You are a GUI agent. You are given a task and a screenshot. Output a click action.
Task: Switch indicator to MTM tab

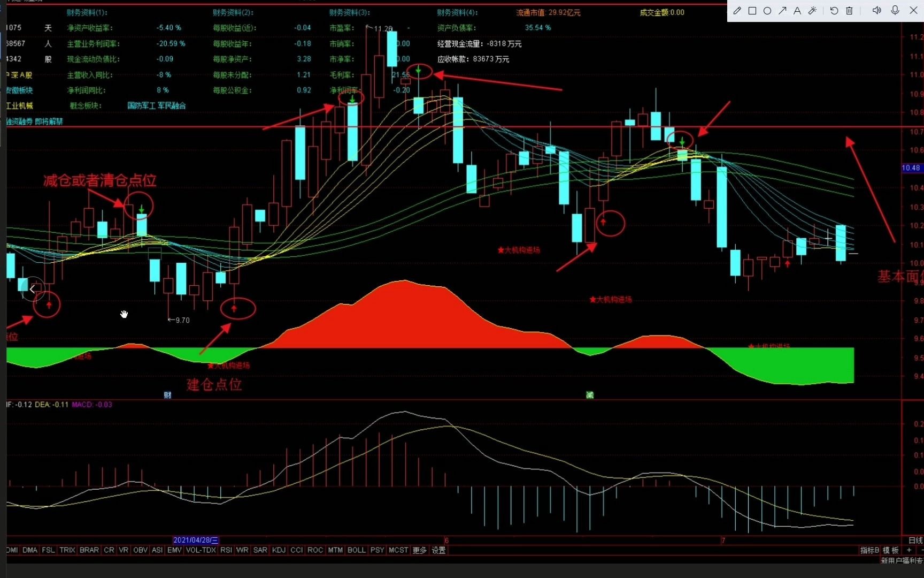(x=335, y=550)
